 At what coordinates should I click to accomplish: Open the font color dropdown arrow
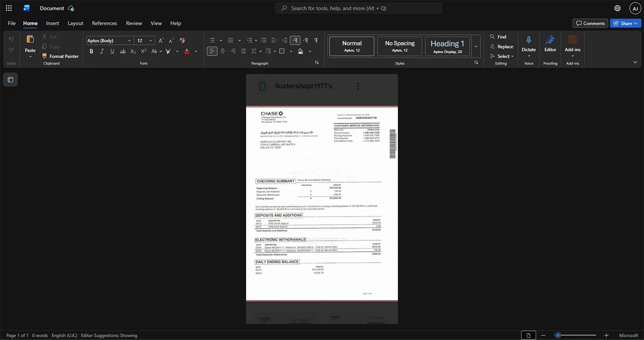(196, 51)
